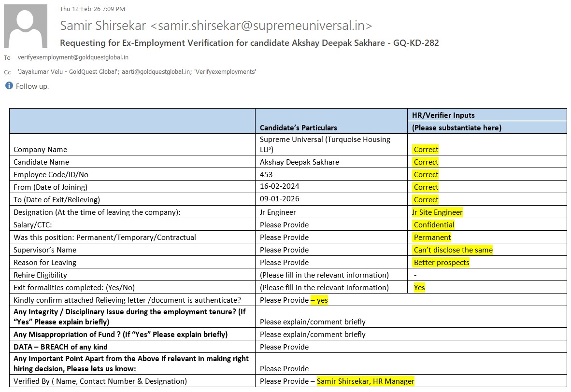The height and width of the screenshot is (392, 571).
Task: Click 'Better prospects' reason for leaving
Action: [441, 263]
